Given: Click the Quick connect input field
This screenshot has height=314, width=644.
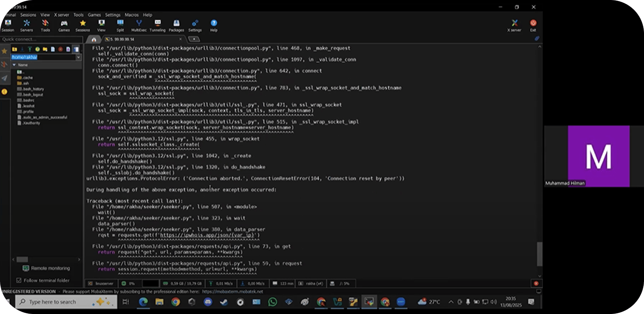Looking at the screenshot, I should coord(41,39).
